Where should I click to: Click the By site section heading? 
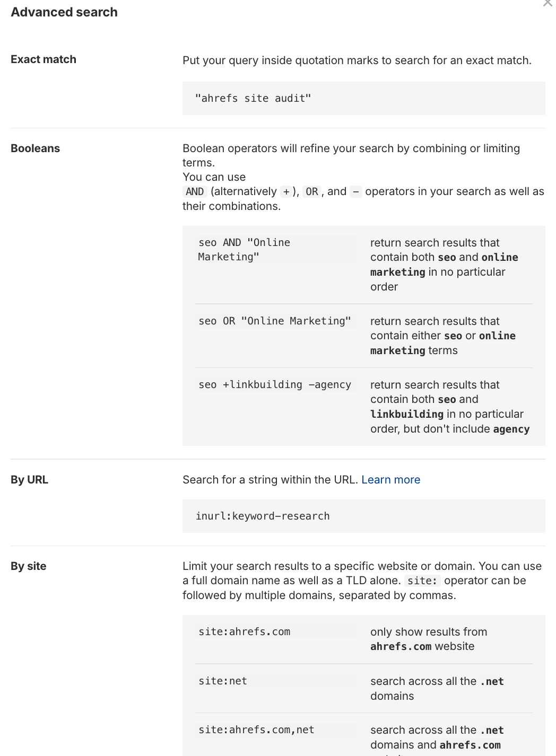pyautogui.click(x=28, y=566)
